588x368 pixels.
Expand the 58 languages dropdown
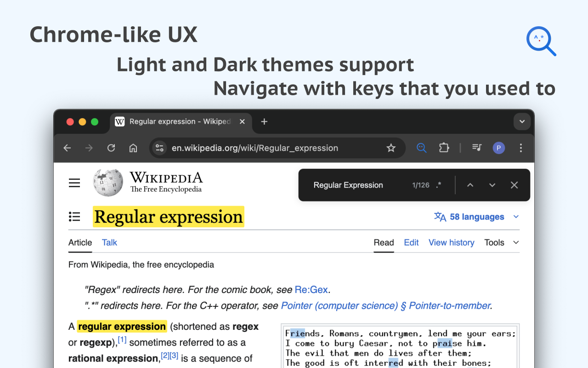476,217
